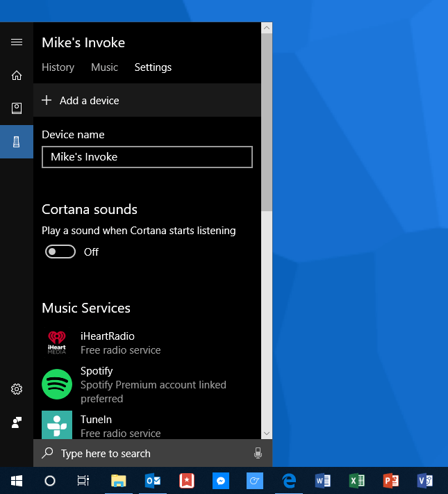Screen dimensions: 448x494
Task: Click the TuneIn logo
Action: pyautogui.click(x=57, y=425)
